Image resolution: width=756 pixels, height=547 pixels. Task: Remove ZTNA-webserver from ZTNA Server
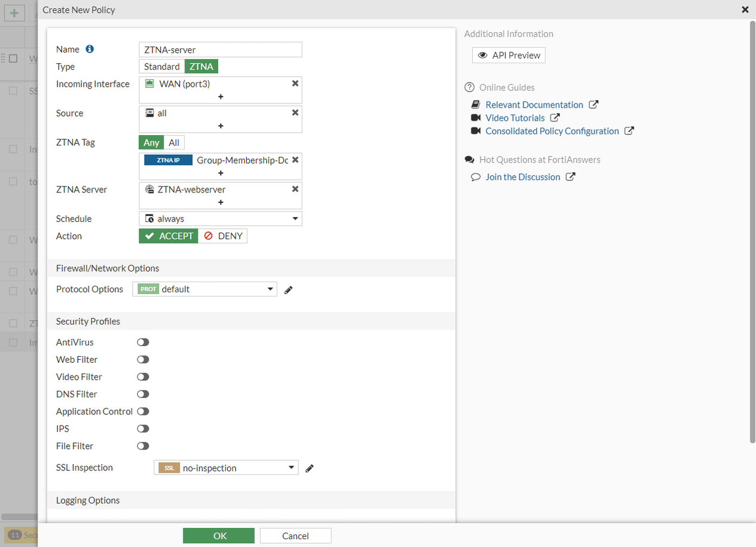point(295,189)
